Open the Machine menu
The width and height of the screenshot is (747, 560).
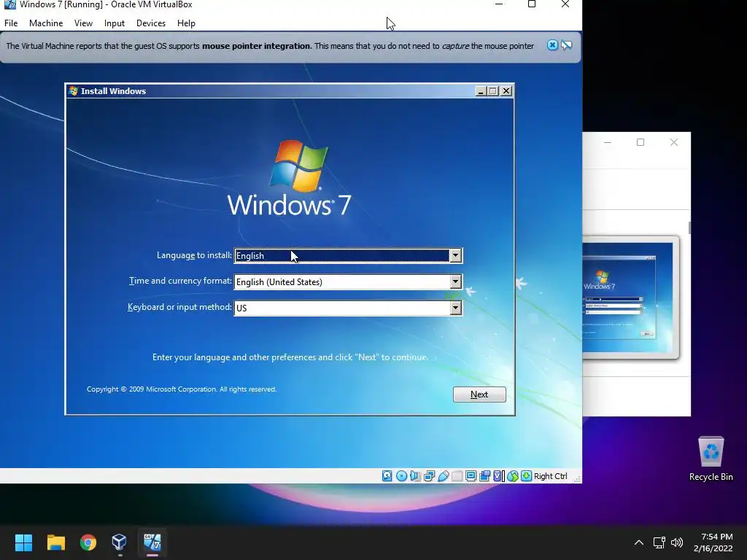[x=46, y=23]
